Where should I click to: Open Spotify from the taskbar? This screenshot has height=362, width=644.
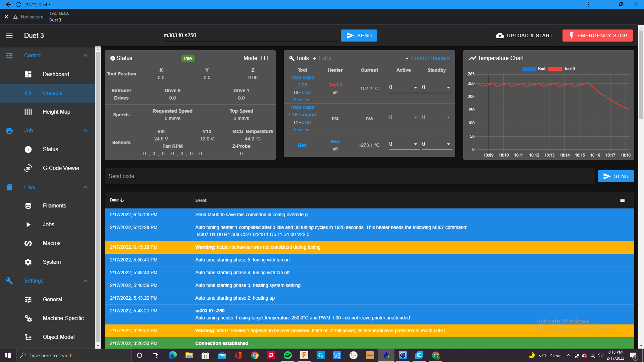coord(288,355)
